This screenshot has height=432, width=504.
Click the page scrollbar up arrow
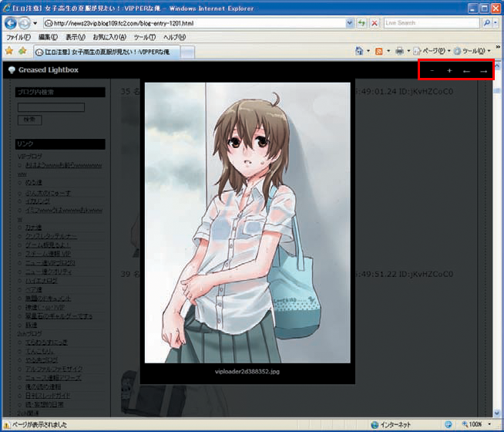pos(497,66)
